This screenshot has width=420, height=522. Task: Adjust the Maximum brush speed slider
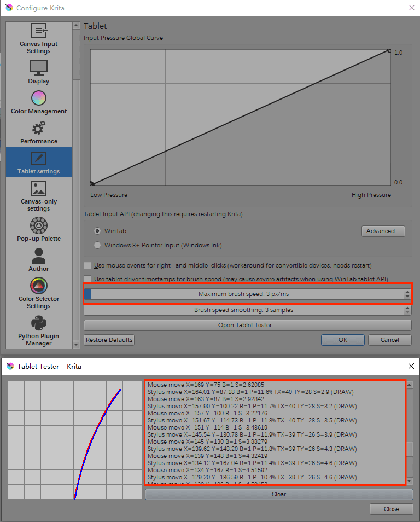pyautogui.click(x=244, y=294)
